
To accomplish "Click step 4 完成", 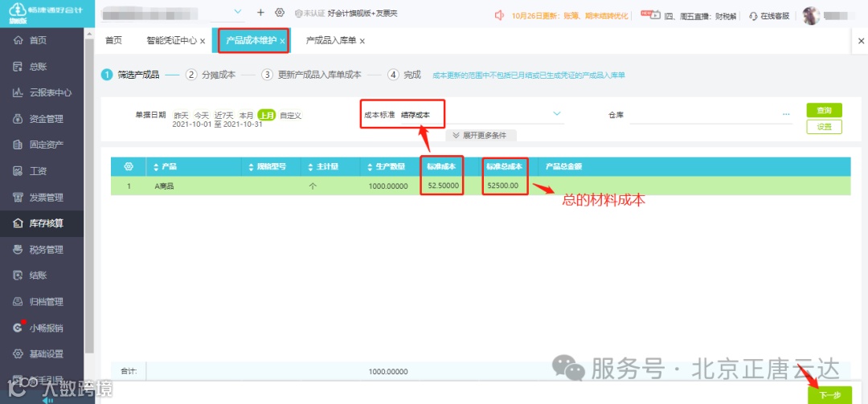I will [x=404, y=75].
